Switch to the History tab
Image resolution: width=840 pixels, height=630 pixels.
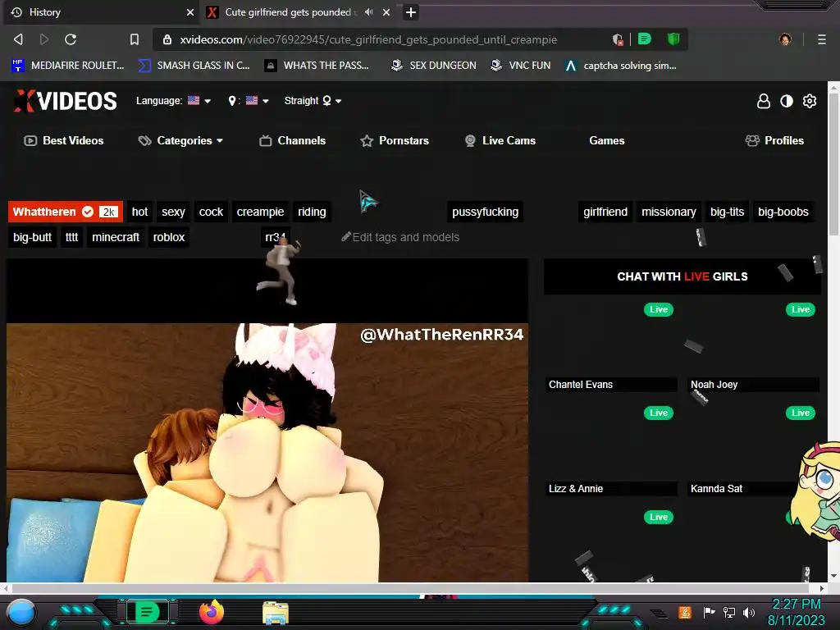click(x=102, y=11)
